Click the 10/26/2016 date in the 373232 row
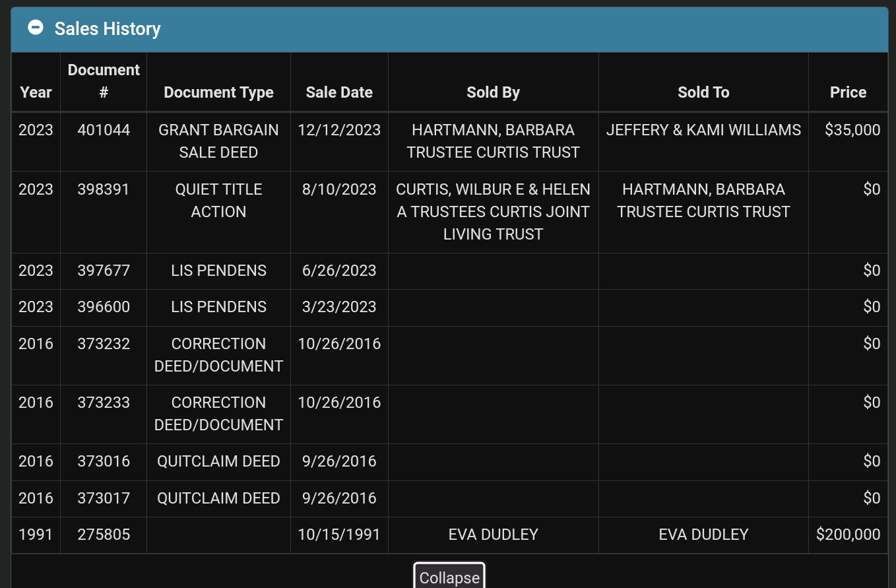This screenshot has width=896, height=588. pyautogui.click(x=339, y=344)
